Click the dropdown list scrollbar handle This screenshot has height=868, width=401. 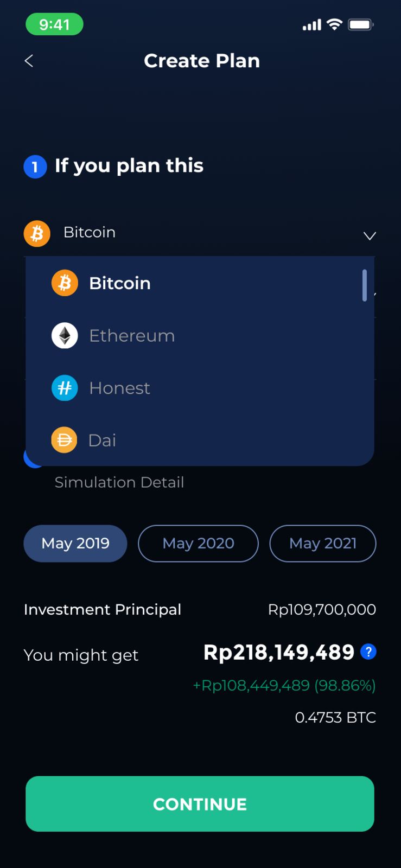point(365,285)
